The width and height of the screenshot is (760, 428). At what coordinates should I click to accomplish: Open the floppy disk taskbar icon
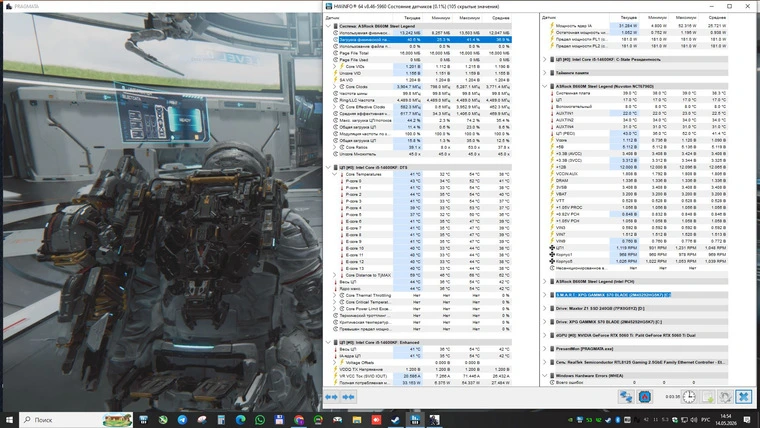(x=279, y=420)
